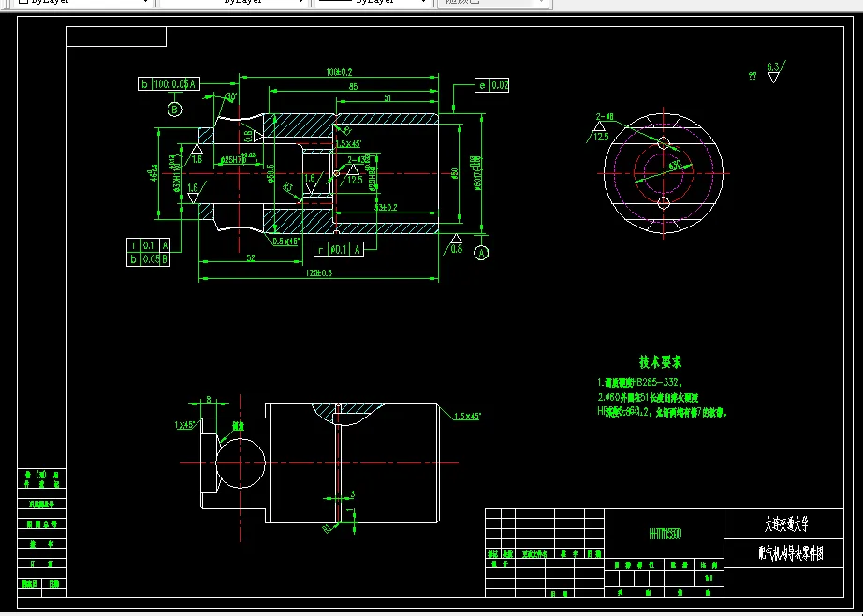Select the 53±0.2 dimension text
The image size is (863, 616).
386,208
